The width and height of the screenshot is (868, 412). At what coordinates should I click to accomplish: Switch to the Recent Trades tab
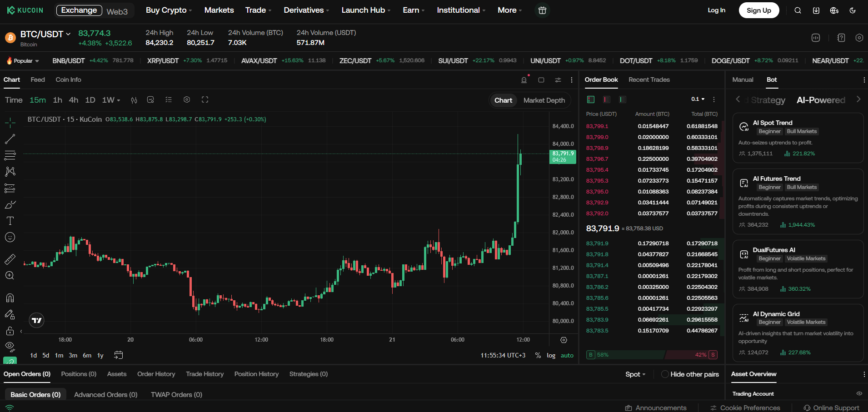(x=649, y=79)
